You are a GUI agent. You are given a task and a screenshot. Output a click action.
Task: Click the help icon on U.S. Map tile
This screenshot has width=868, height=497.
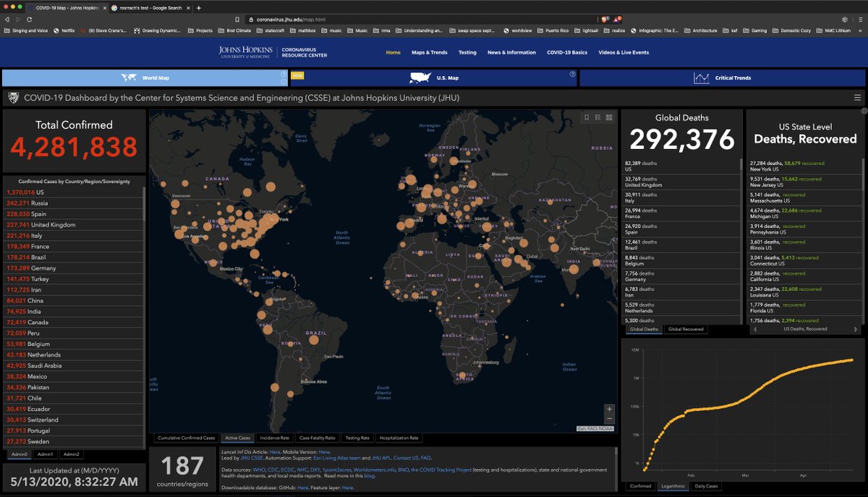click(x=572, y=74)
